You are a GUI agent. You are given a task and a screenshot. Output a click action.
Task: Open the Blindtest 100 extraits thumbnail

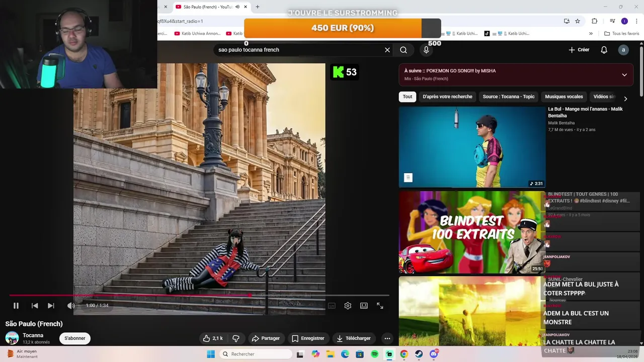(x=472, y=232)
